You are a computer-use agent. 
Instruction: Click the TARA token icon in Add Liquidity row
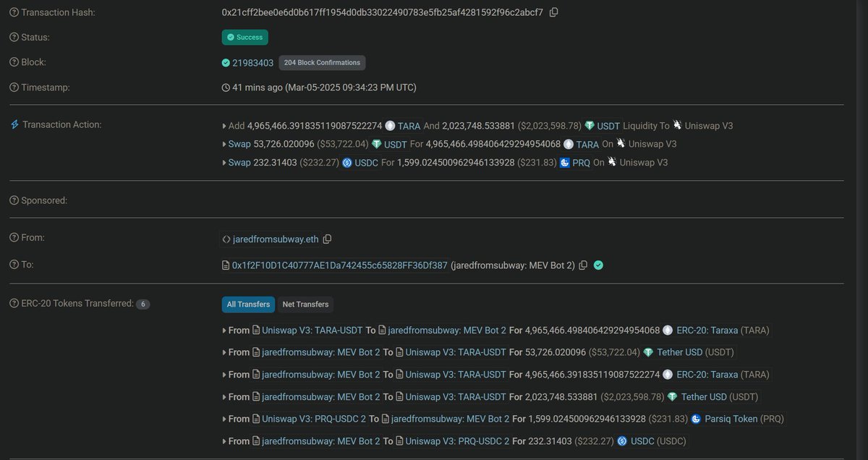[390, 126]
